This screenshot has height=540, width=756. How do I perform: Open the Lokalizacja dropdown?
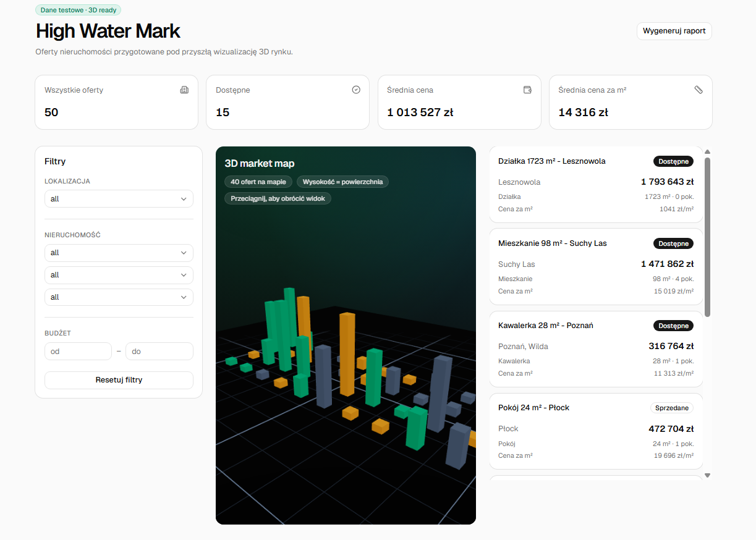click(119, 199)
